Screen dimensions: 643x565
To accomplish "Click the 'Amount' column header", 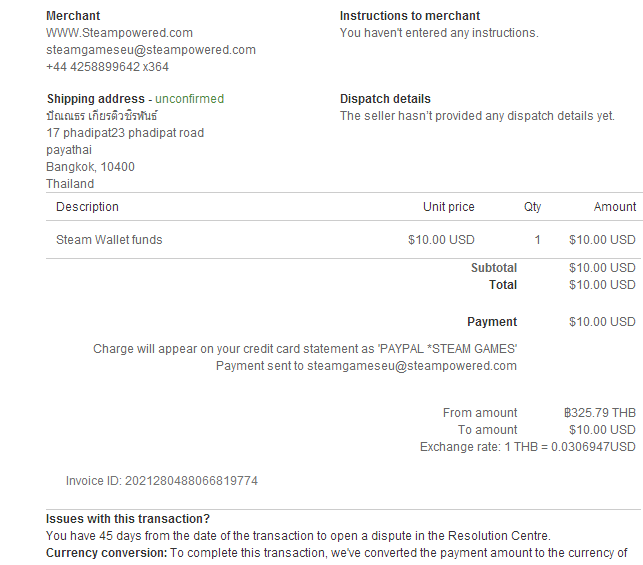I will (614, 207).
